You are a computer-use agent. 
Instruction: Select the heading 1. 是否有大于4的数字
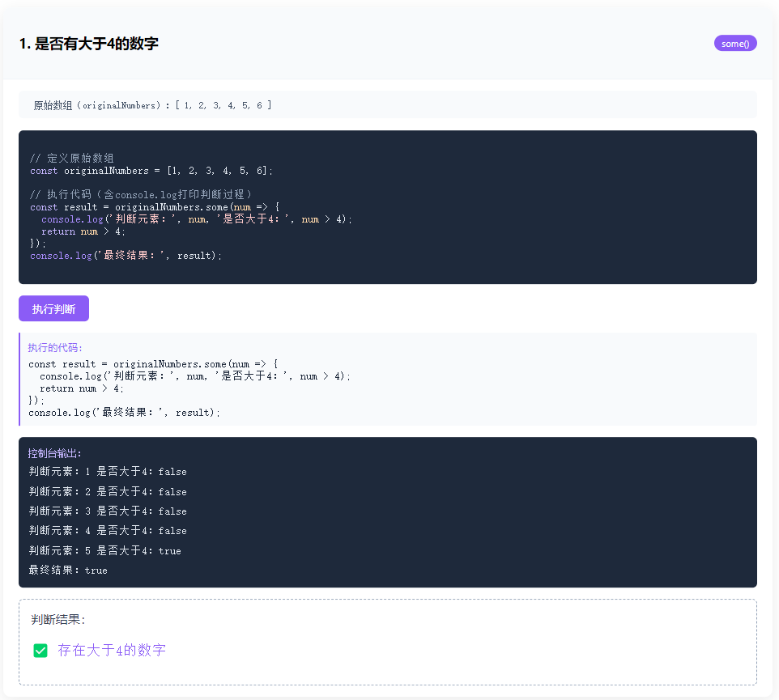tap(89, 44)
